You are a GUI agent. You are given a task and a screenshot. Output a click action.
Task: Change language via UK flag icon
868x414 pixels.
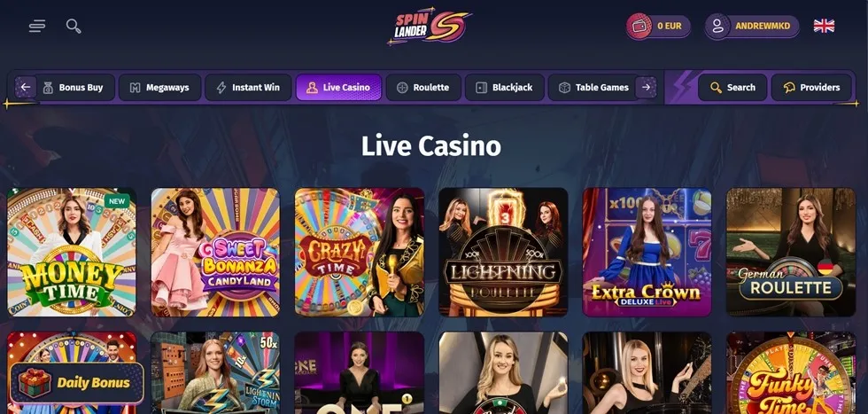[x=824, y=26]
